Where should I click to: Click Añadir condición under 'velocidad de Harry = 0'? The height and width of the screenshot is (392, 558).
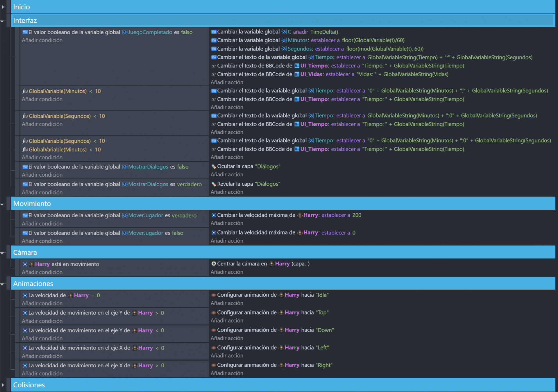42,303
